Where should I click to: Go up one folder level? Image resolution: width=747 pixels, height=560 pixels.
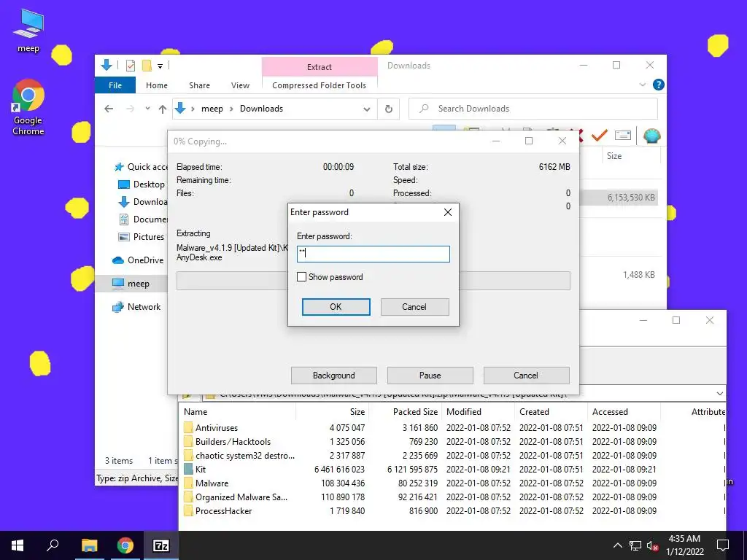point(163,109)
